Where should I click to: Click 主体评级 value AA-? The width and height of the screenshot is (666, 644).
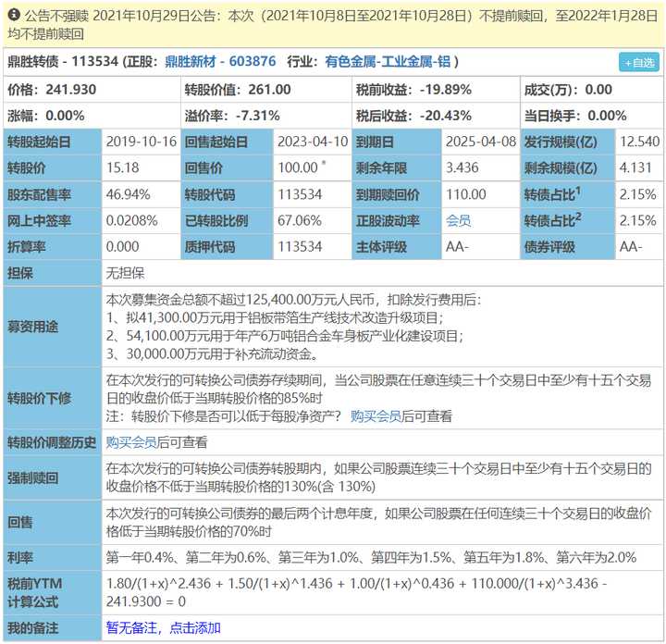457,247
